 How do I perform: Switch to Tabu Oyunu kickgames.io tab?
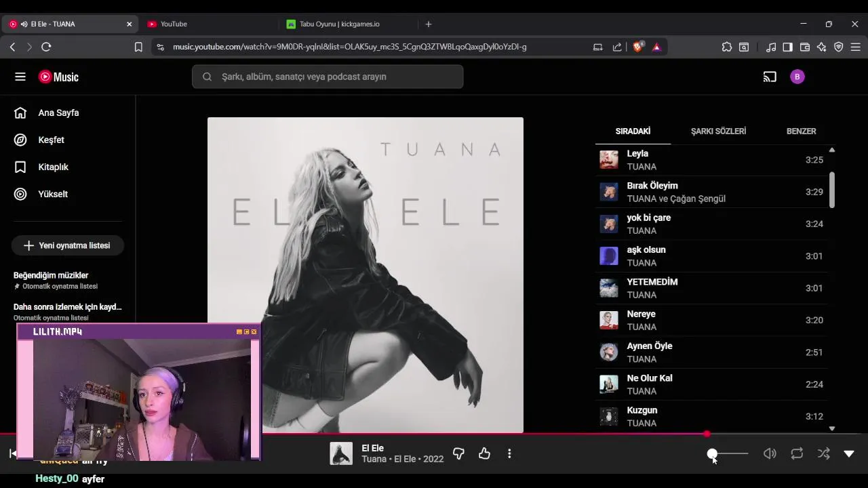click(x=346, y=24)
